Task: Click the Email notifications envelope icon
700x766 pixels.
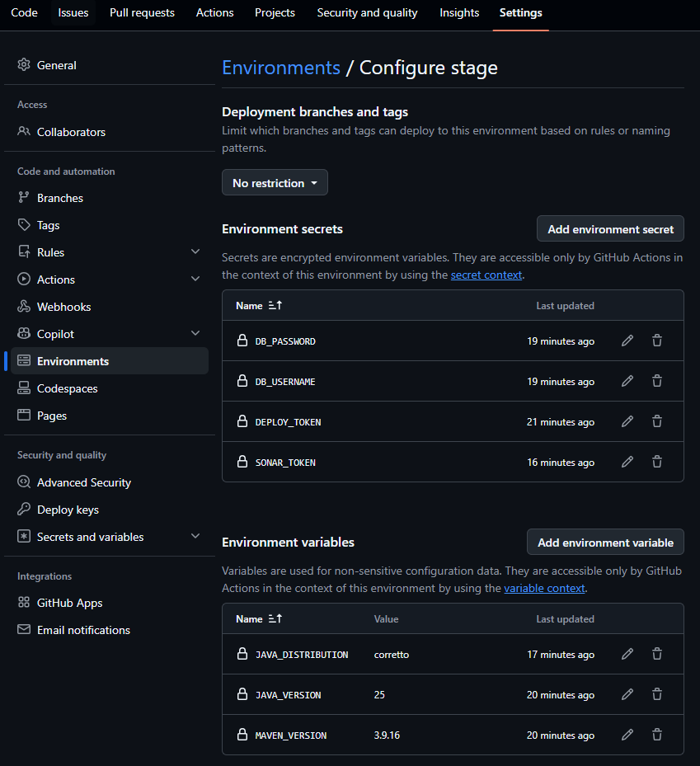Action: (x=23, y=630)
